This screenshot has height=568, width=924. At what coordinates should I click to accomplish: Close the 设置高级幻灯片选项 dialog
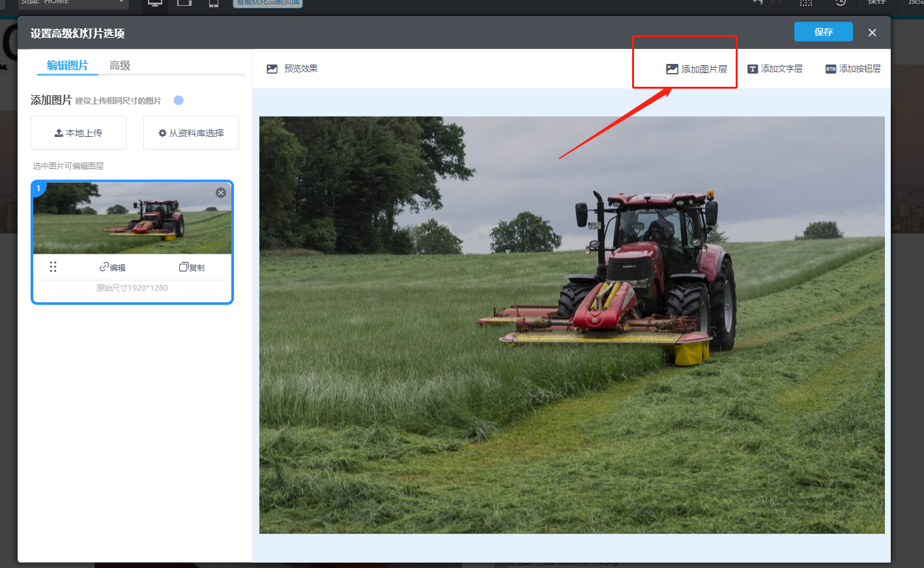click(872, 33)
